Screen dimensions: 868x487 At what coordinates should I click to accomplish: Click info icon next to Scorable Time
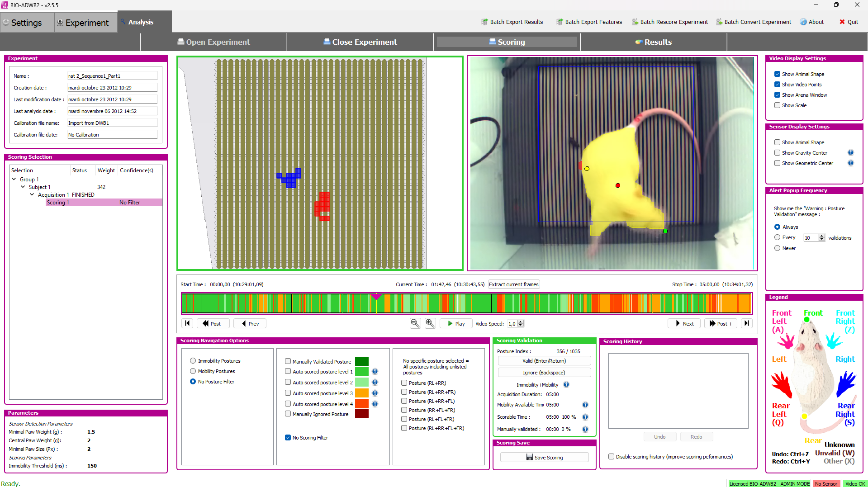tap(585, 417)
